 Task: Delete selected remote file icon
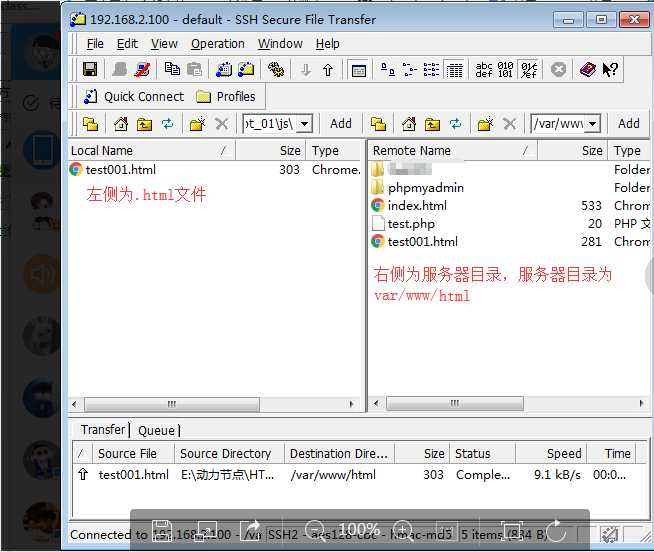pos(509,124)
